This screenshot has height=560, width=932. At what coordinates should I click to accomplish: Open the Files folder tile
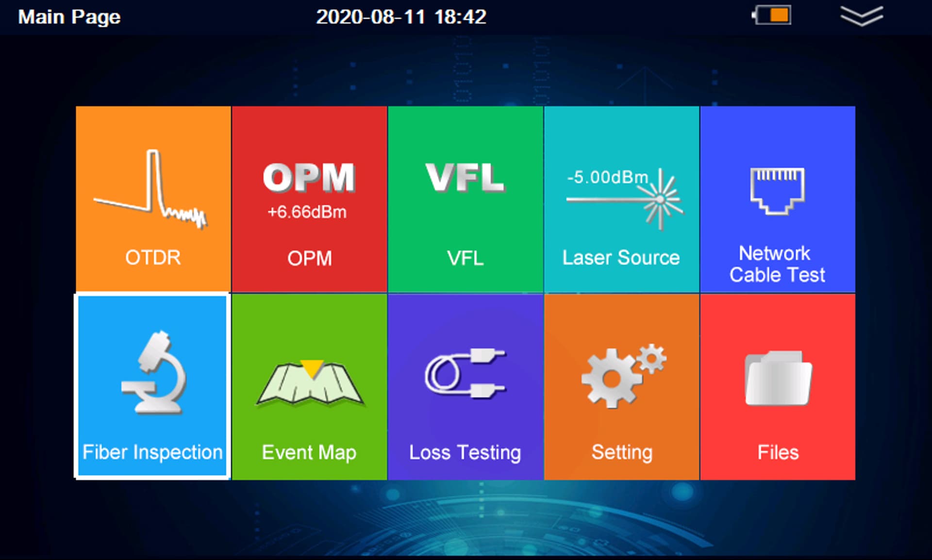click(778, 387)
